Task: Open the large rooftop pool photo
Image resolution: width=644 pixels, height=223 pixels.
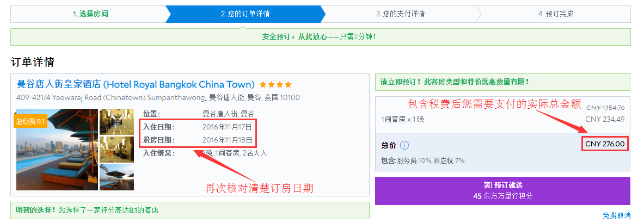Action: (57, 150)
